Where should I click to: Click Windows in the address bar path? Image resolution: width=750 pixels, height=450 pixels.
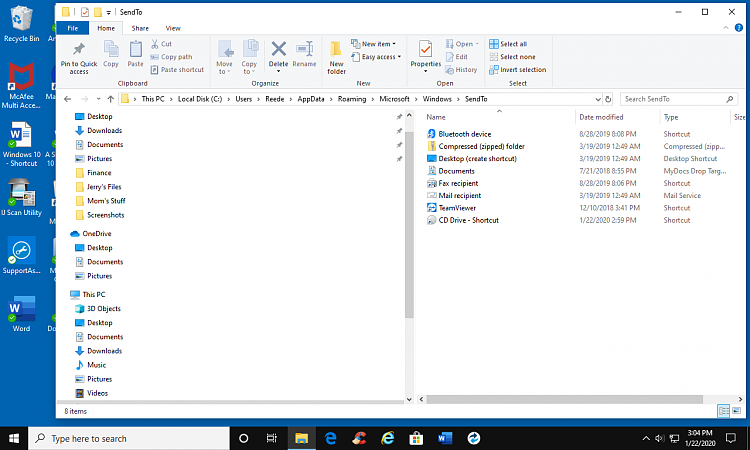tap(436, 99)
